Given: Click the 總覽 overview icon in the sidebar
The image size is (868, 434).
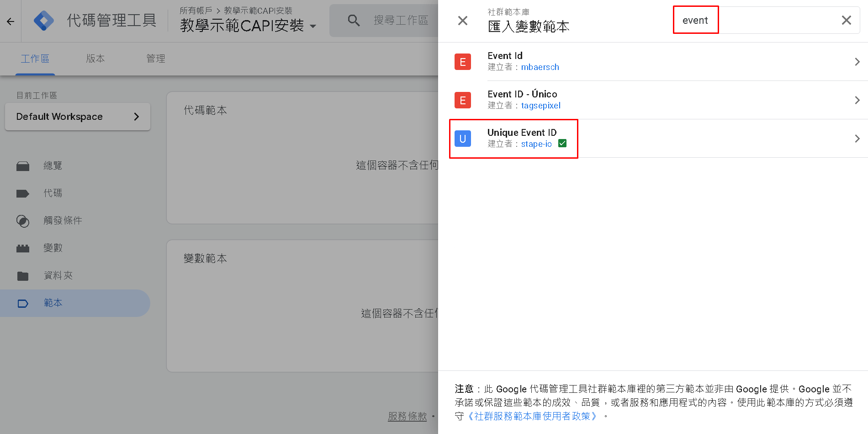Looking at the screenshot, I should point(23,166).
